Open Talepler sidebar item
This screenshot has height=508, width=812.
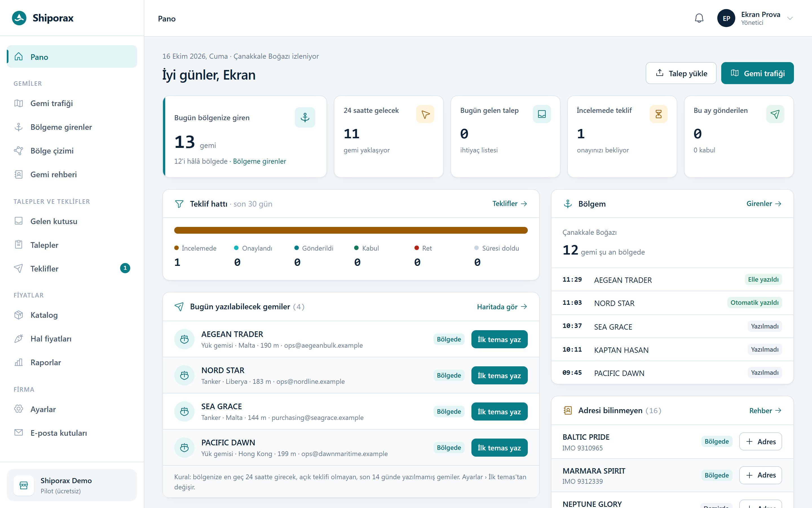tap(72, 245)
